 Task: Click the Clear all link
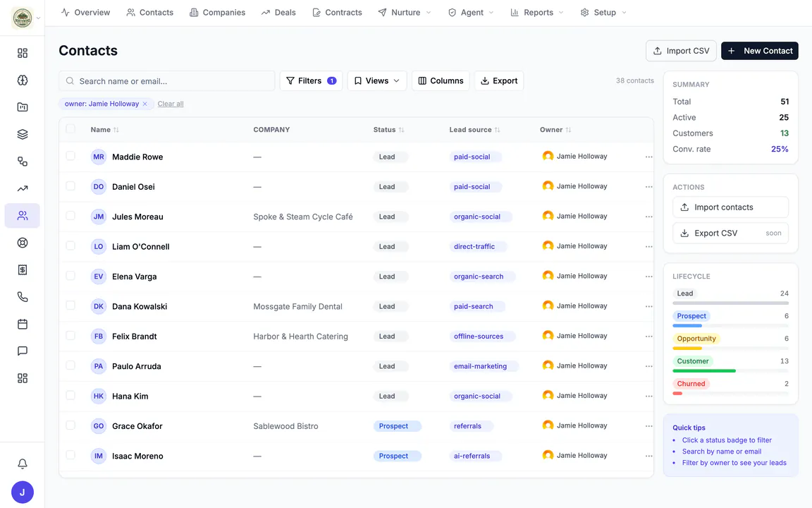point(171,104)
